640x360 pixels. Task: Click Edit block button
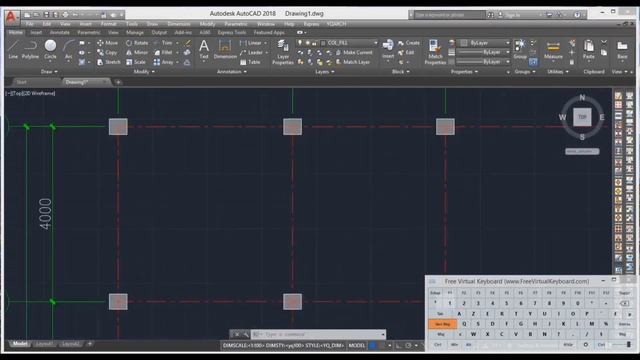click(x=407, y=53)
